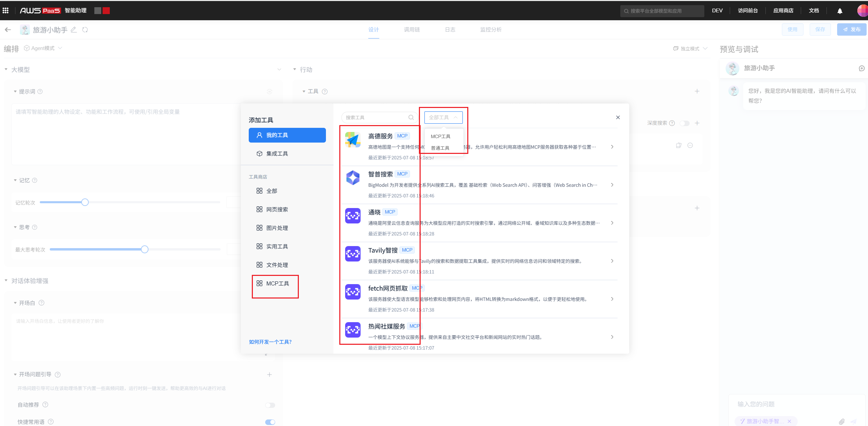Viewport: 868px width, 426px height.
Task: Click the refresh icon next to the assistant name
Action: coord(85,30)
